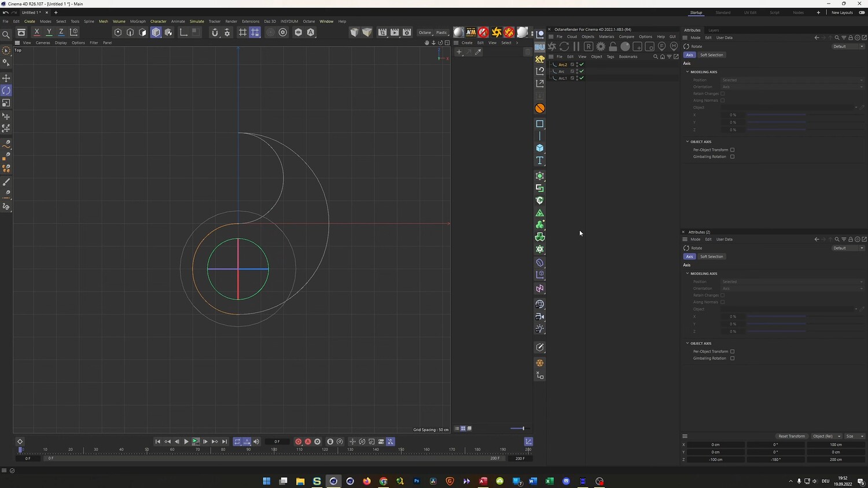868x488 pixels.
Task: Select the Text spline T icon
Action: [540, 160]
